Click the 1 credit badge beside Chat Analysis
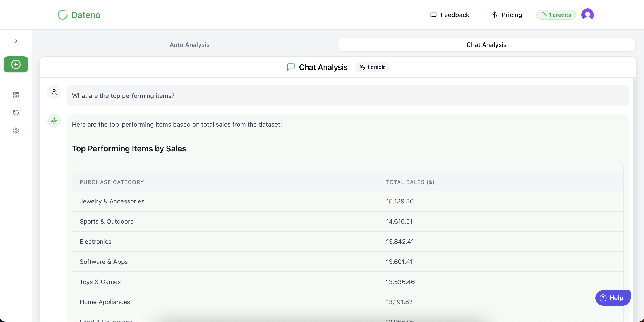Screen dimensions: 644x322 (372, 67)
